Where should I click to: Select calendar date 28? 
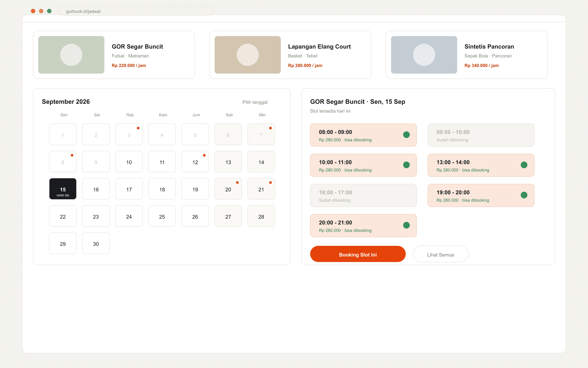click(261, 216)
